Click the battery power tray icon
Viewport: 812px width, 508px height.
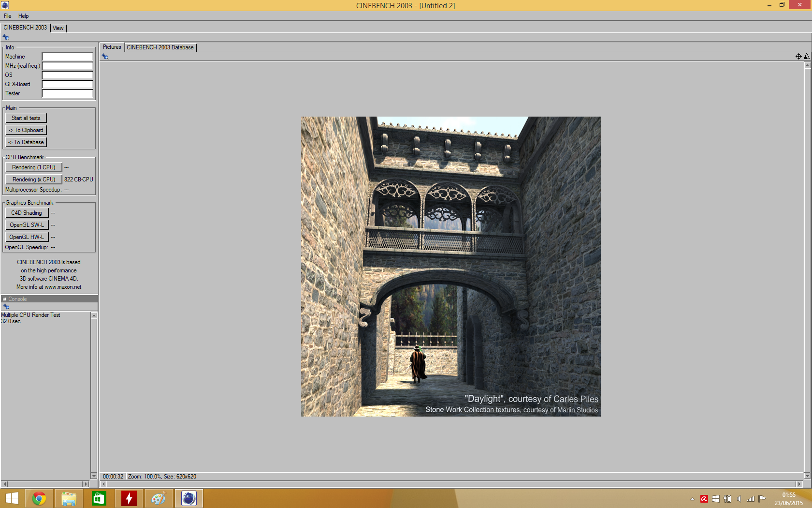727,499
